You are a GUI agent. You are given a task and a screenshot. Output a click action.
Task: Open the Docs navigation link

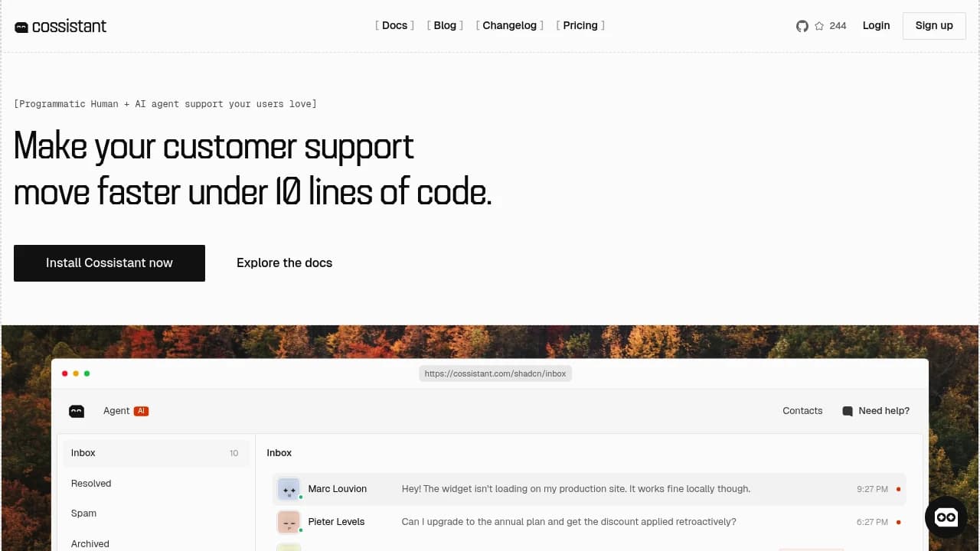pyautogui.click(x=394, y=25)
